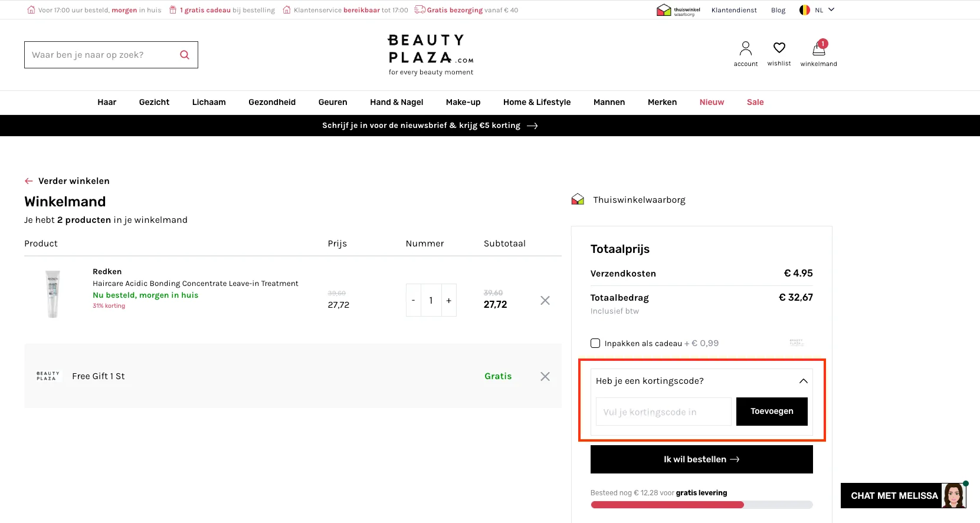The width and height of the screenshot is (980, 523).
Task: Open the winkelmand basket icon
Action: (819, 48)
